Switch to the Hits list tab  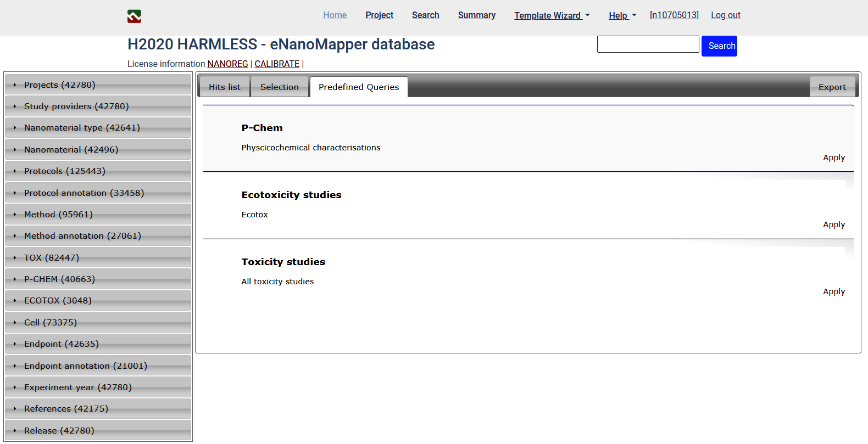pos(224,87)
